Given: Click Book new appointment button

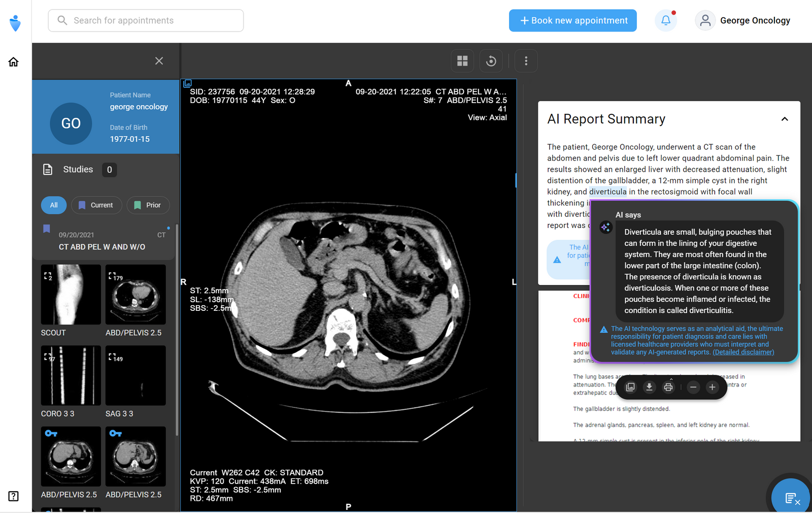Looking at the screenshot, I should point(572,20).
